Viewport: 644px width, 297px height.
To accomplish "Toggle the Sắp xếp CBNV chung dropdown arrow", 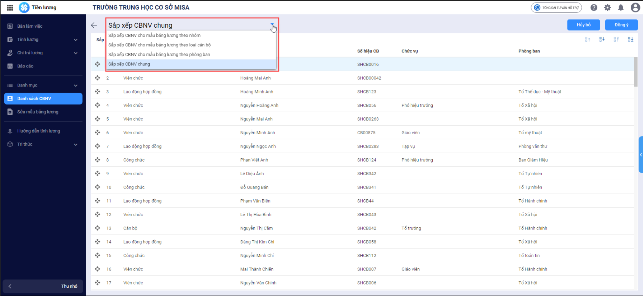I will click(272, 25).
